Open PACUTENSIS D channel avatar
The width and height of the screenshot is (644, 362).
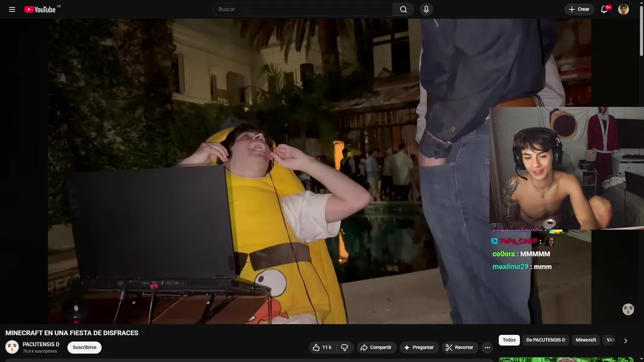point(12,347)
